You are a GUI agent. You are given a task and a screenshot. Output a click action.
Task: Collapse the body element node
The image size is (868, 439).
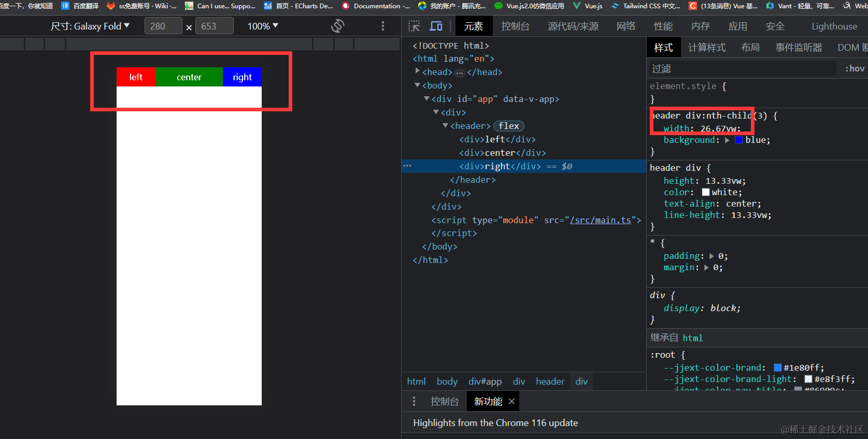coord(417,85)
